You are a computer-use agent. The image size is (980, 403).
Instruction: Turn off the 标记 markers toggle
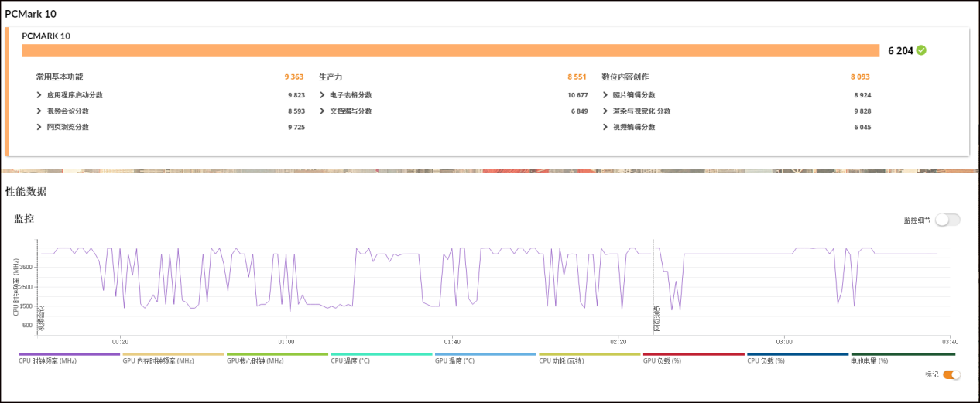(x=951, y=374)
